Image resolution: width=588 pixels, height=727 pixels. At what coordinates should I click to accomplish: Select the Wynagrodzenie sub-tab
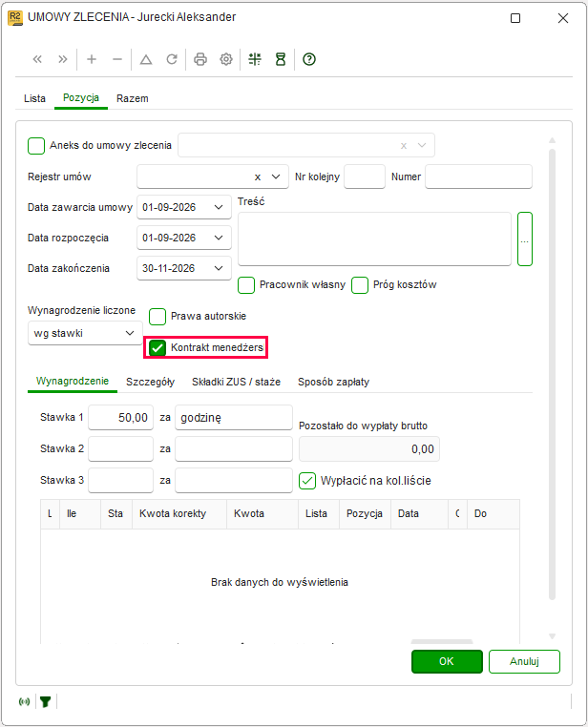(x=73, y=382)
